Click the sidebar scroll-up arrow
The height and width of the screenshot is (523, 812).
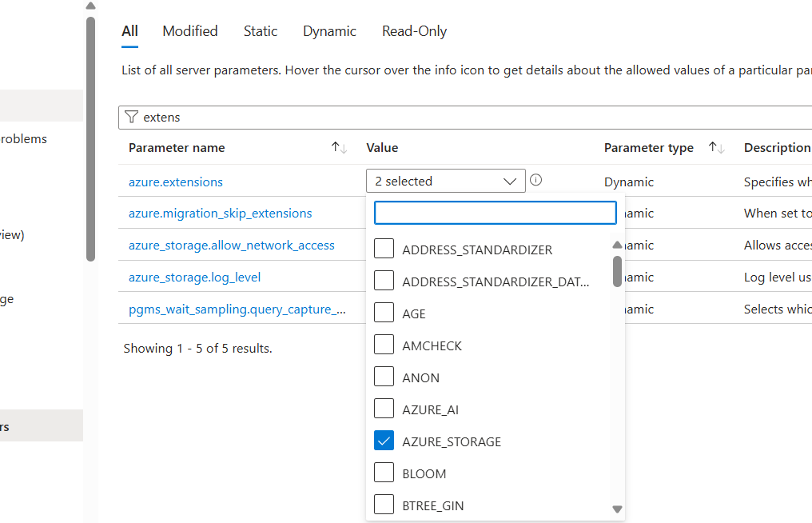click(90, 6)
